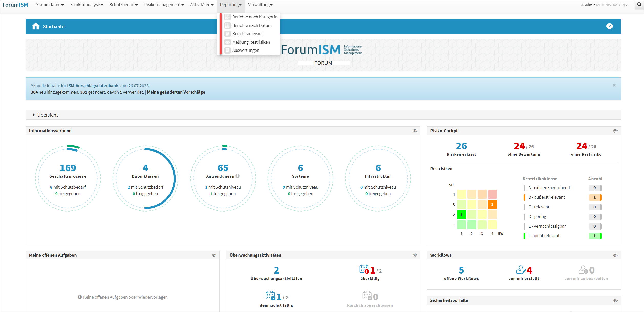Open the ISM-Vorschlagsdatenbank link
644x312 pixels.
point(93,86)
